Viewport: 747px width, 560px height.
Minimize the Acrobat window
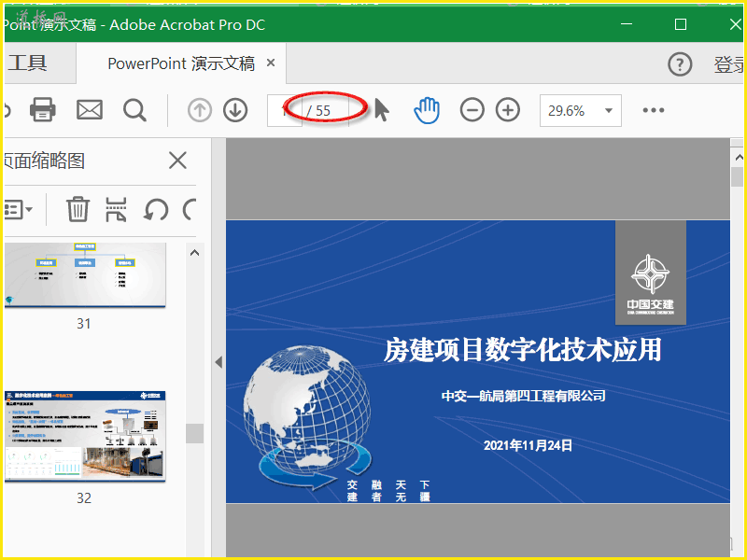[627, 24]
